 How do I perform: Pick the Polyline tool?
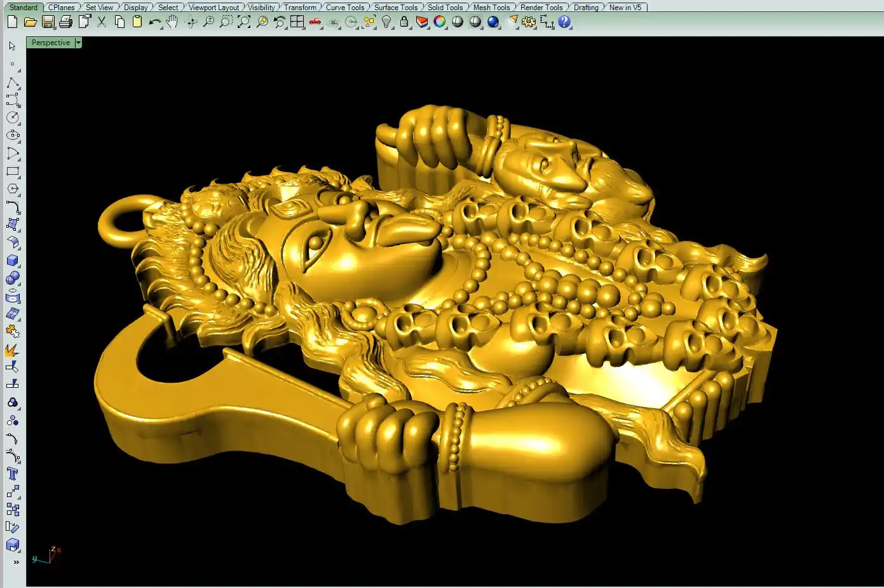pyautogui.click(x=13, y=83)
